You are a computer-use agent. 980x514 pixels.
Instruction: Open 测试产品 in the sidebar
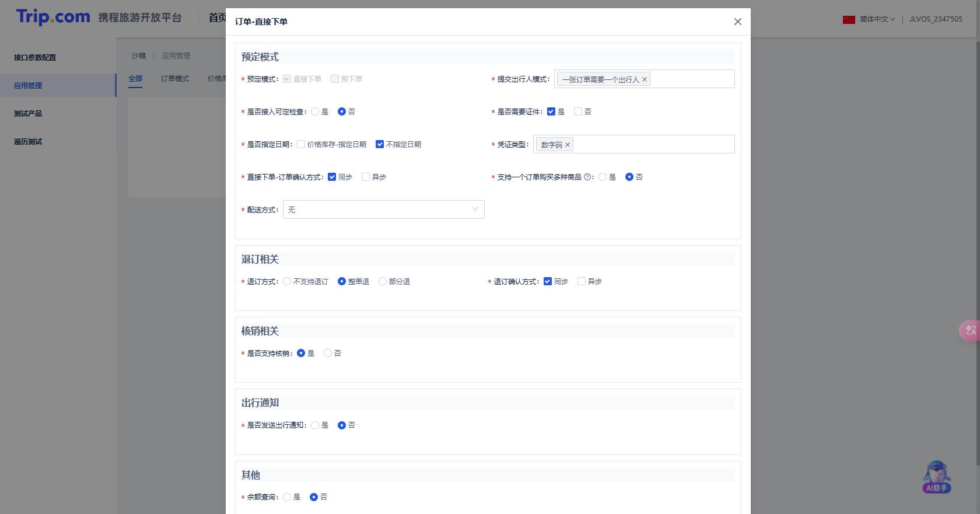click(28, 114)
